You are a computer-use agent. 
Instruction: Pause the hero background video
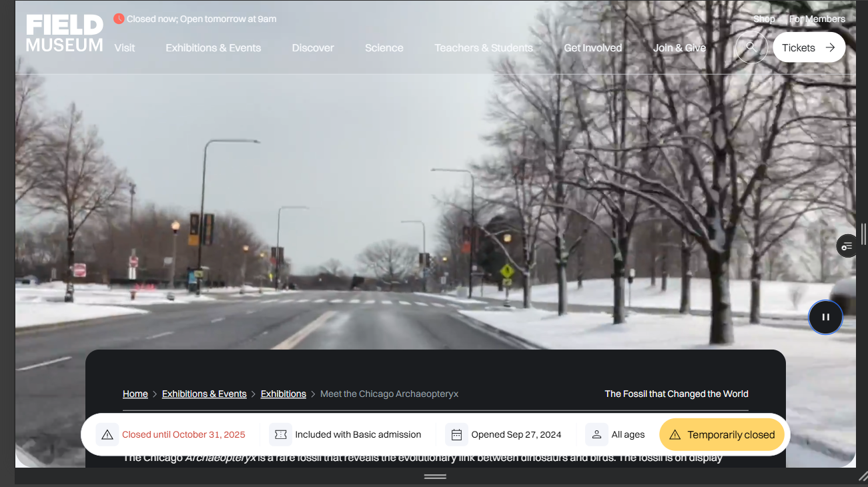tap(825, 318)
